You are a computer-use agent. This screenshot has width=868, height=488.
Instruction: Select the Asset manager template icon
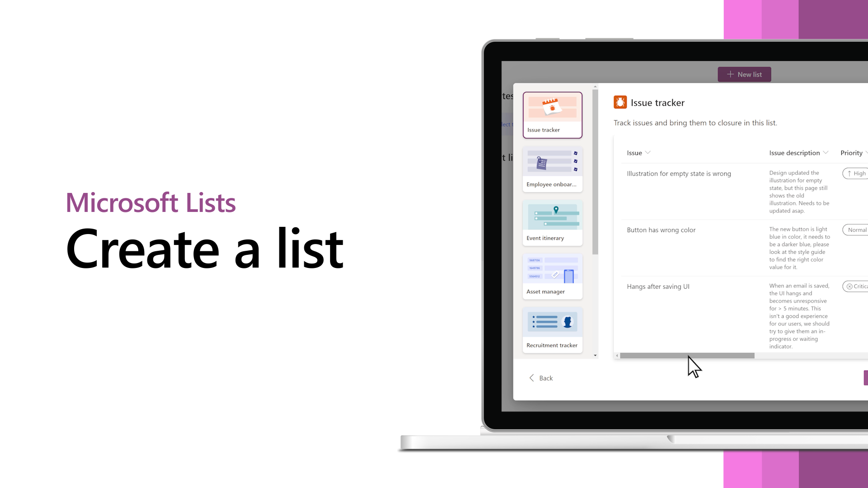click(x=552, y=275)
